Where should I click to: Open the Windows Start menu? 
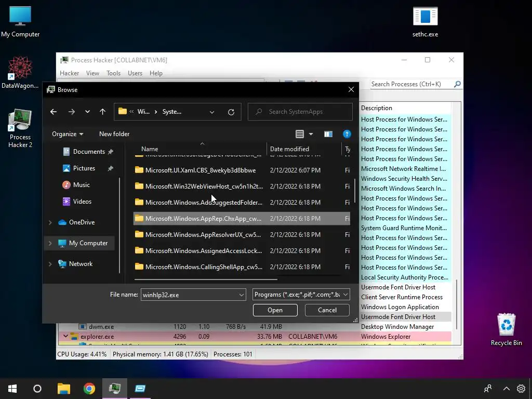(x=12, y=389)
